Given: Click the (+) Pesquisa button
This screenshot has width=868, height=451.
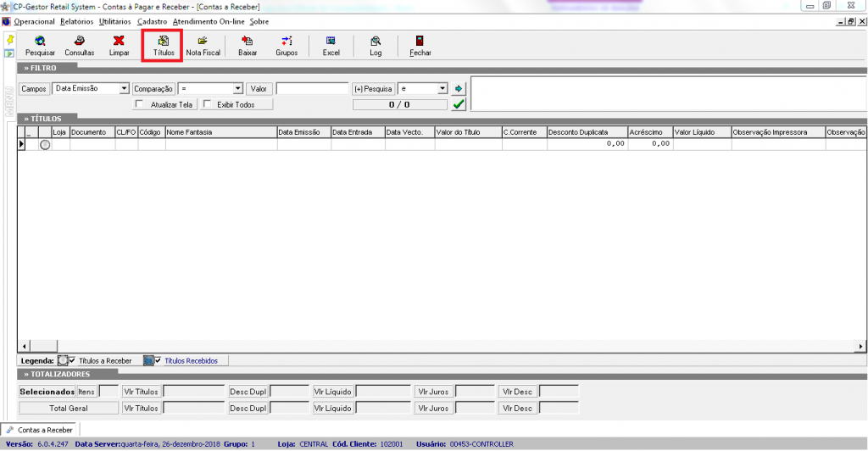Looking at the screenshot, I should point(373,88).
